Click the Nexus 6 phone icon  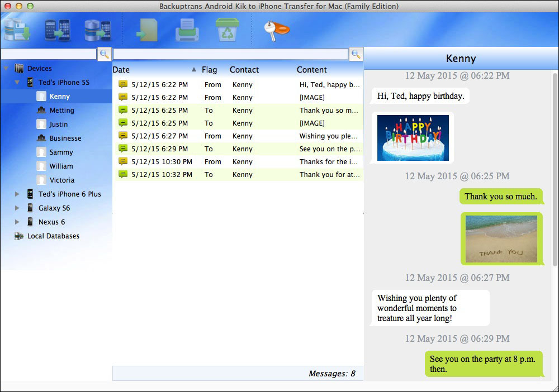pyautogui.click(x=30, y=222)
